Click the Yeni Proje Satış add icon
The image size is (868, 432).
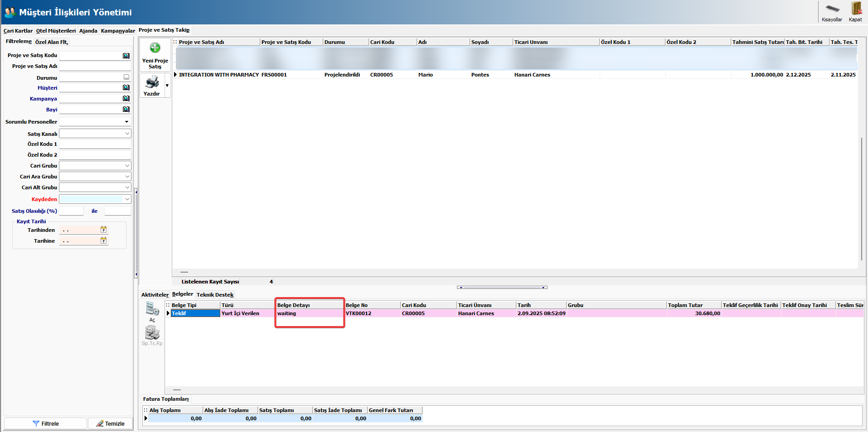[x=155, y=48]
